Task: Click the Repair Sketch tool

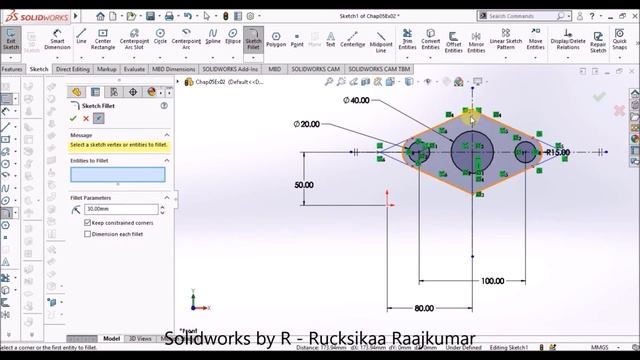Action: 598,42
